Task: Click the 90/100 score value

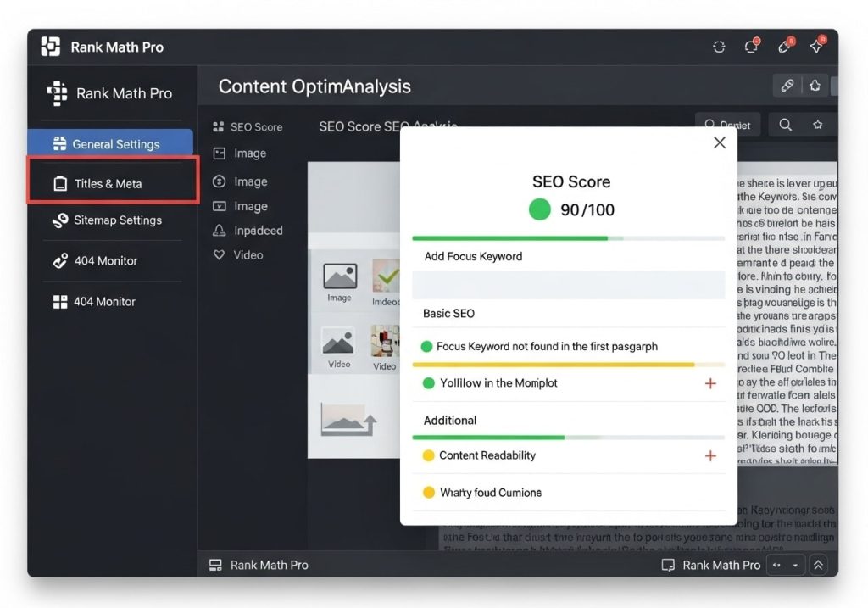Action: pos(587,209)
